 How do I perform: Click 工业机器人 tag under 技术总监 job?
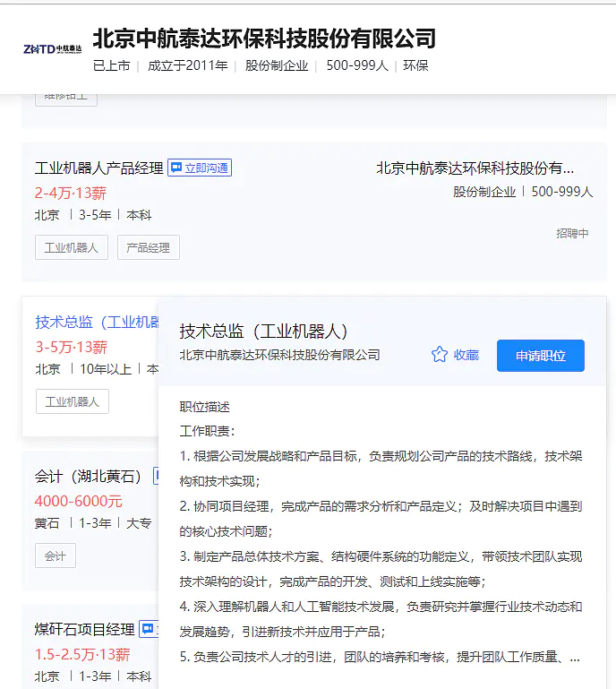point(73,401)
